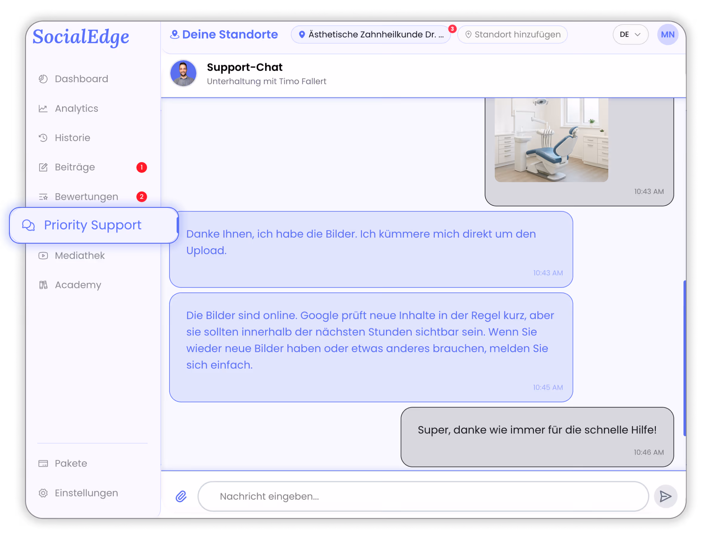Select the Analytics chart icon
Viewport: 728px width, 560px height.
pos(43,108)
